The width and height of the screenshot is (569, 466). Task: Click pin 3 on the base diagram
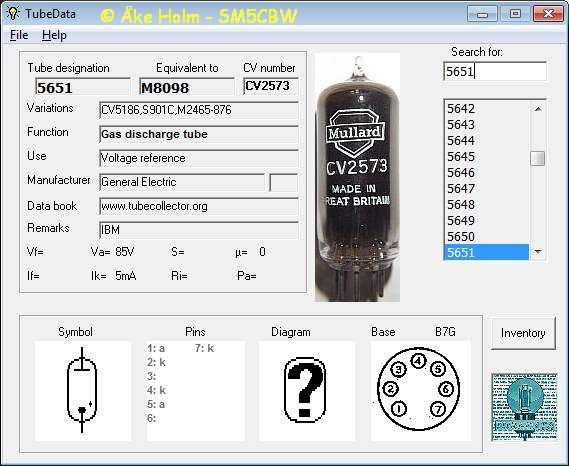coord(398,369)
